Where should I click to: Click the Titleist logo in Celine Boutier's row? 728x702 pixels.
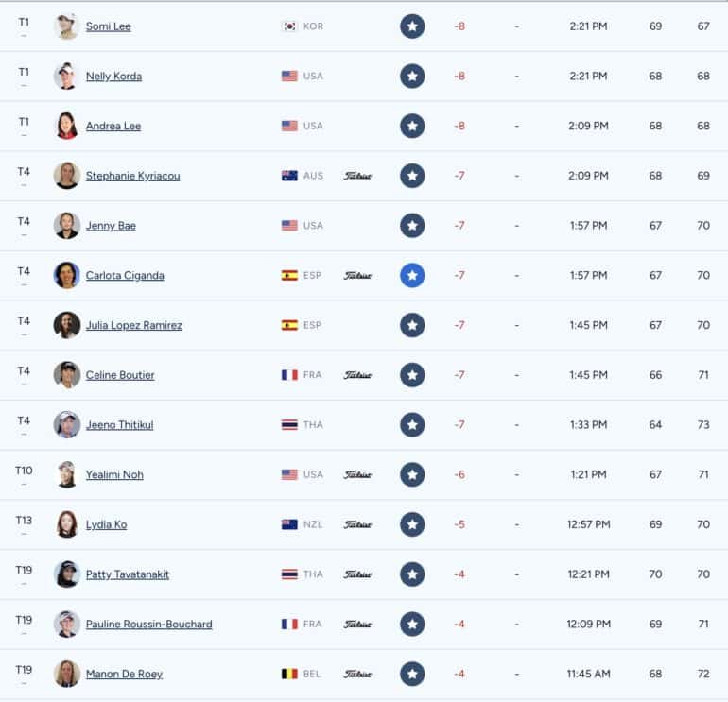click(357, 375)
